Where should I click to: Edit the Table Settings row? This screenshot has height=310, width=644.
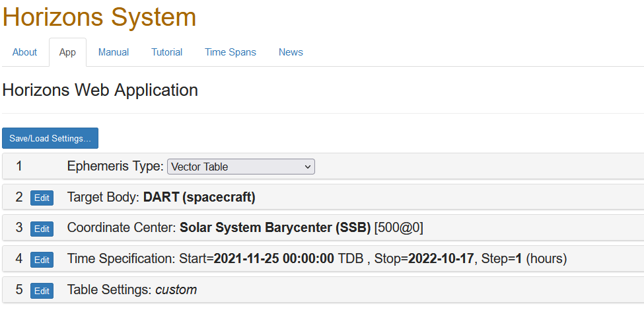pos(42,291)
